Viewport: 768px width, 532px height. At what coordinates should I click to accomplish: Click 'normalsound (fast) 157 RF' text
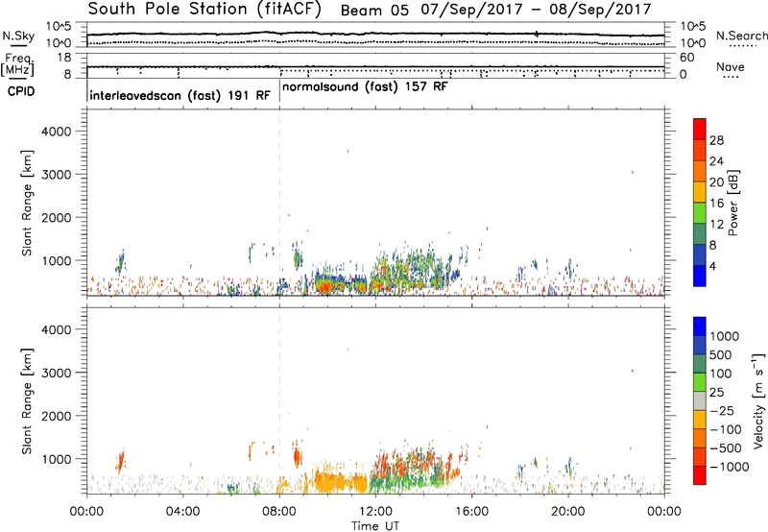[365, 87]
